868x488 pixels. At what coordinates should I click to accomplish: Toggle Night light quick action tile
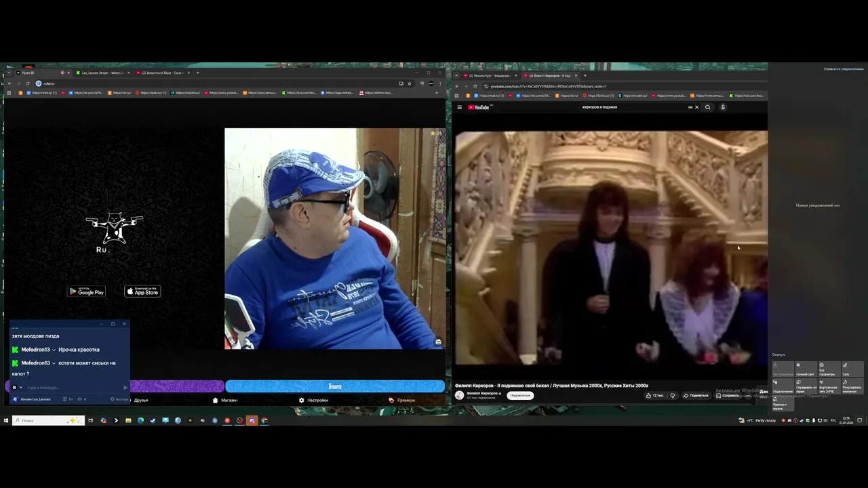[x=806, y=369]
